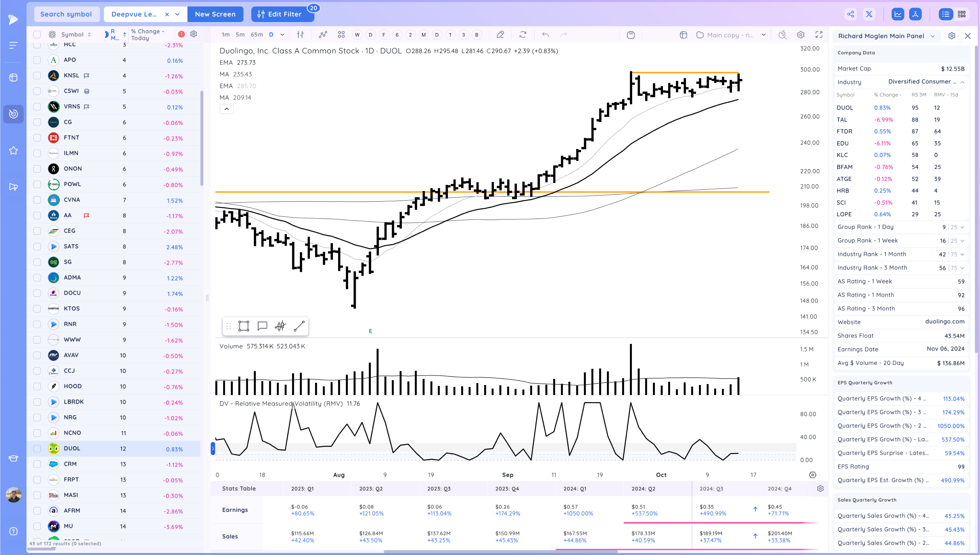
Task: Open the comment annotation tool
Action: (262, 326)
